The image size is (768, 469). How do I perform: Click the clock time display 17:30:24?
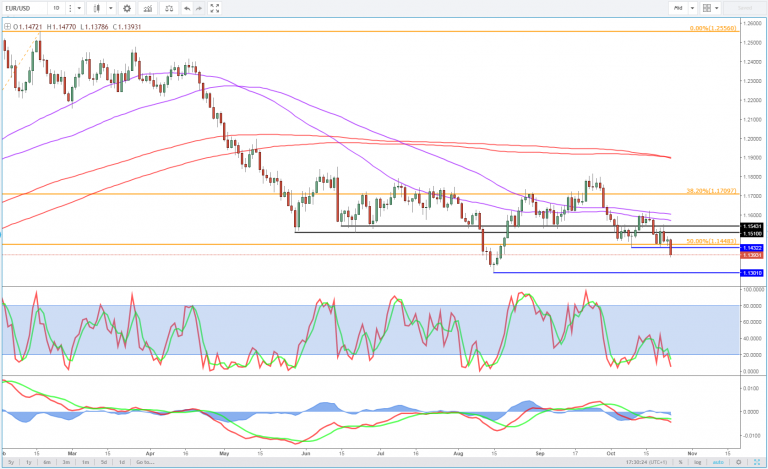pyautogui.click(x=646, y=462)
